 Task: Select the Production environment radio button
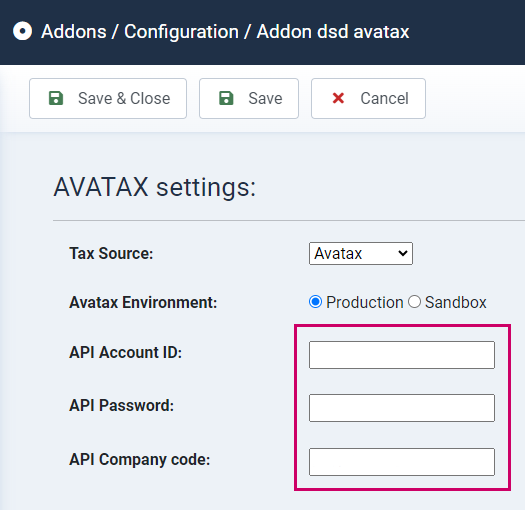315,302
